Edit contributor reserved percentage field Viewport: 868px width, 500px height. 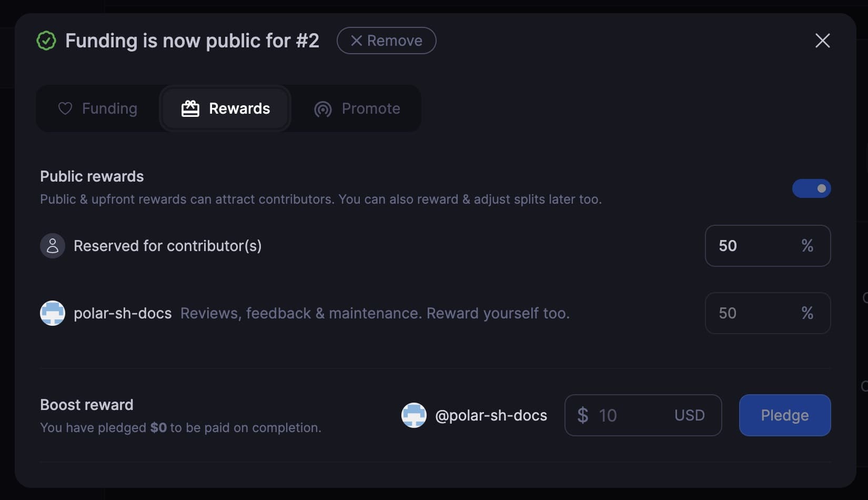[768, 246]
